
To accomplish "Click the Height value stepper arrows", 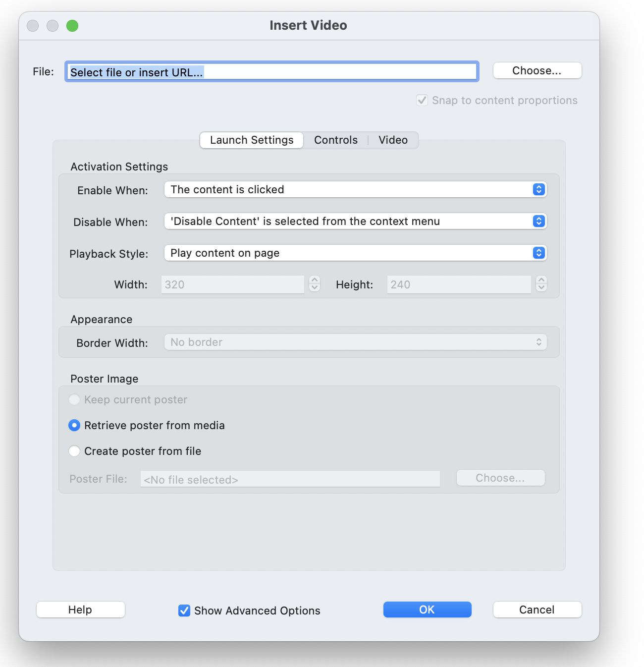I will [541, 284].
